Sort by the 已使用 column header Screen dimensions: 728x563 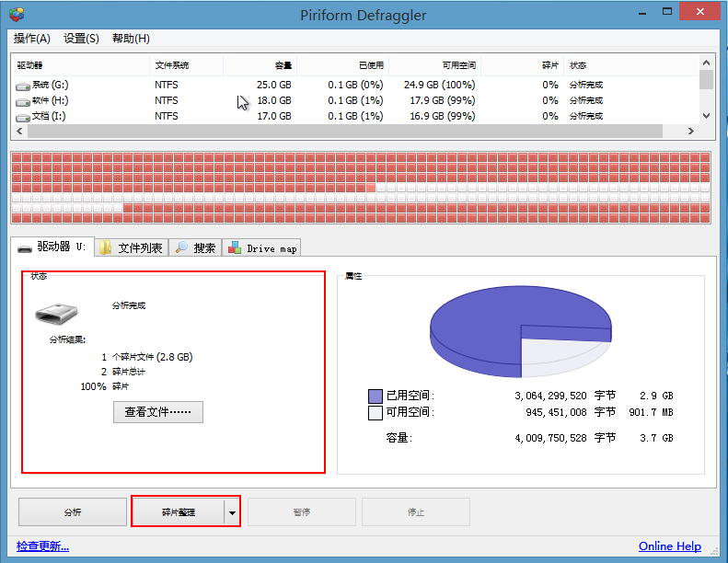click(342, 65)
